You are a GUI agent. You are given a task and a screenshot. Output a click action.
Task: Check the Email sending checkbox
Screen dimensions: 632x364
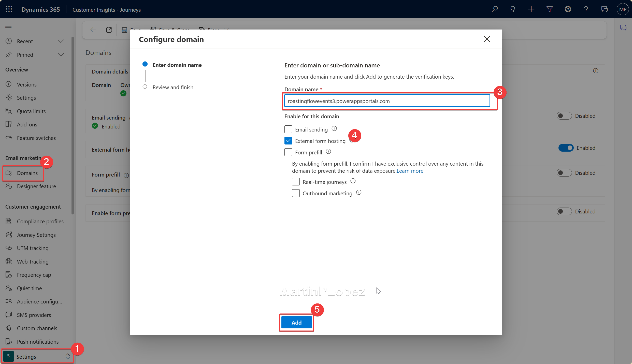[288, 129]
